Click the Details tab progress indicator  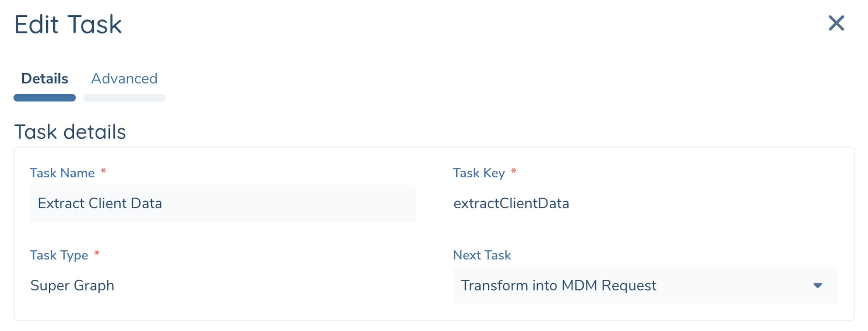[x=44, y=98]
